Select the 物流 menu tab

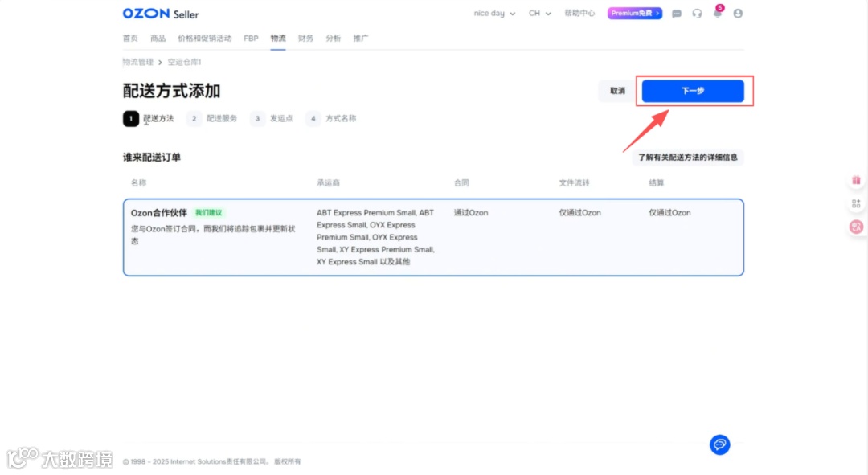(278, 39)
